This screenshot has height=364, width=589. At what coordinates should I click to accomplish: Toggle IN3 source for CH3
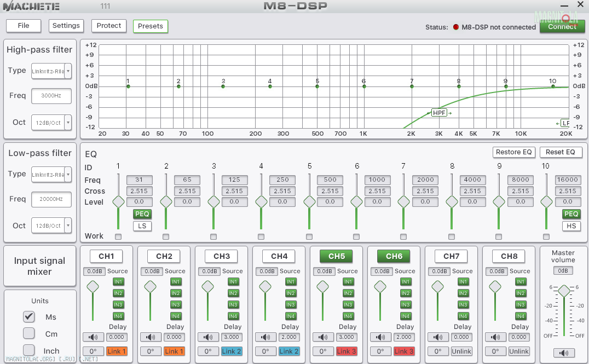pos(233,305)
